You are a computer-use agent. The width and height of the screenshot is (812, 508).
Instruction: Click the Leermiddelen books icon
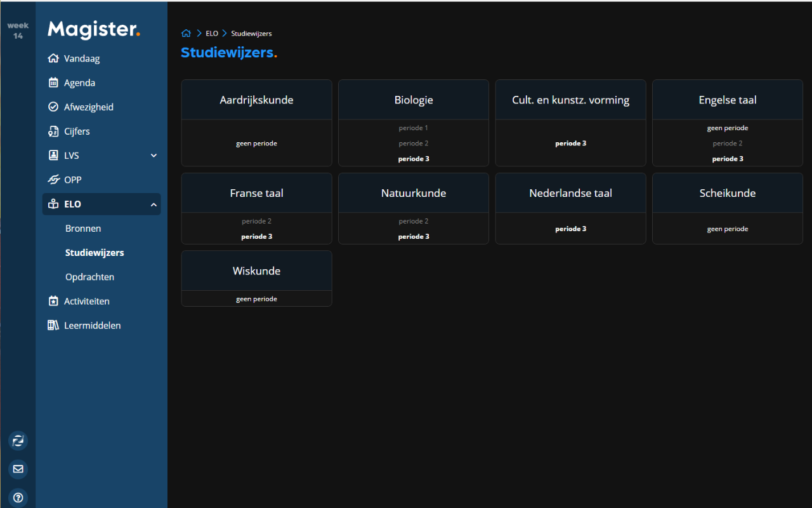[53, 326]
